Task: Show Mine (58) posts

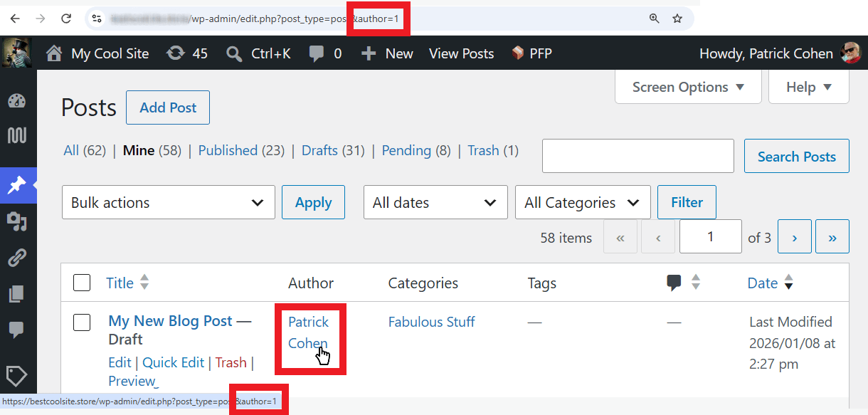Action: click(152, 150)
